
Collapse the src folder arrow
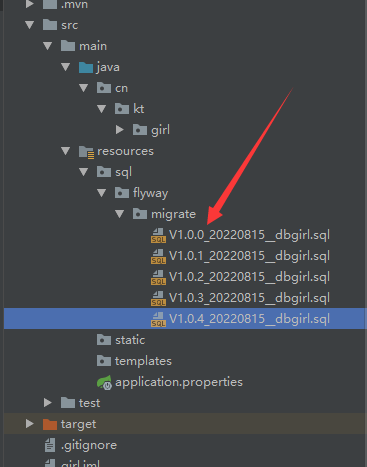pos(30,25)
